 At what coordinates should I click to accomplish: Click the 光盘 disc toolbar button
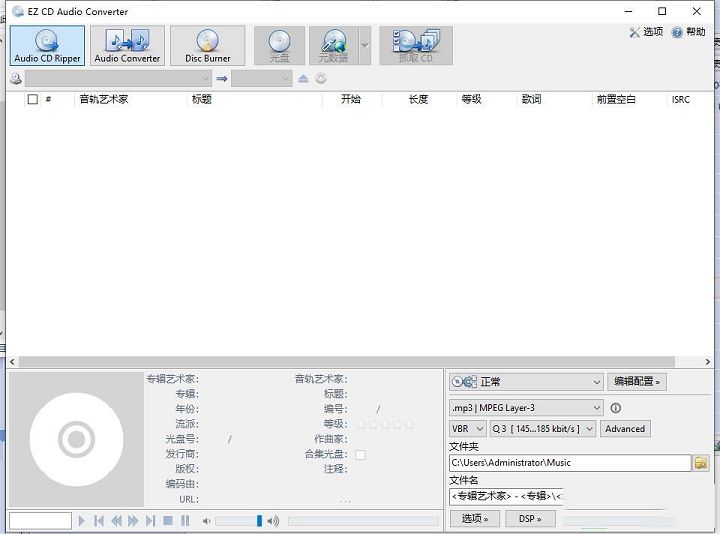coord(279,45)
